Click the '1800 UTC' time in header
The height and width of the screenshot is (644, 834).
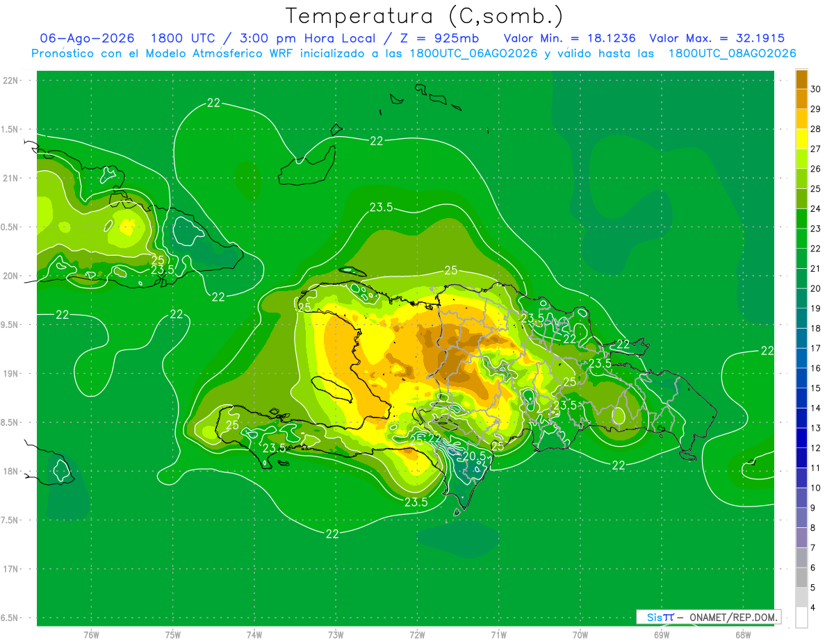click(183, 38)
